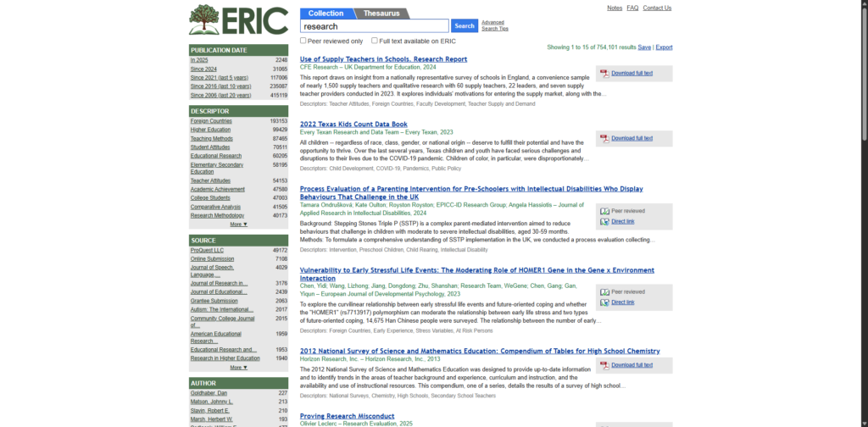This screenshot has height=427, width=868.
Task: Filter by Research in Higher Education source
Action: [225, 358]
